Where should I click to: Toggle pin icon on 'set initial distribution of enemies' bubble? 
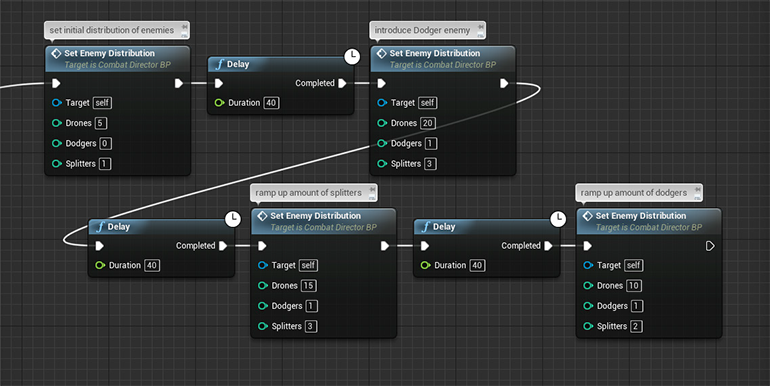point(184,27)
